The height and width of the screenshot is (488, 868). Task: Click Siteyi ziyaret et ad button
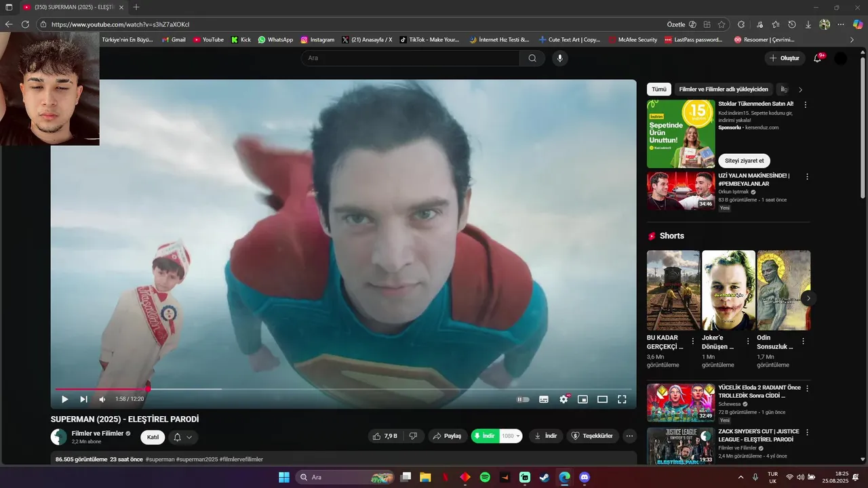(744, 161)
